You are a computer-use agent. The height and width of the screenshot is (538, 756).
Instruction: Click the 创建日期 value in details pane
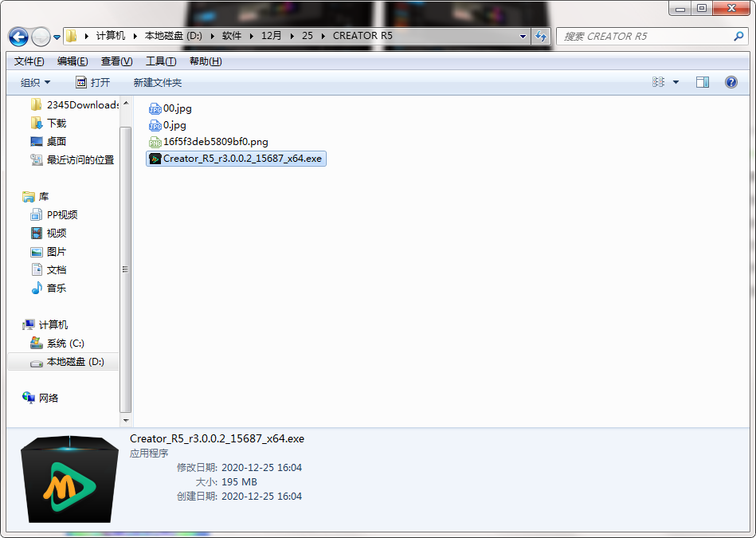[261, 496]
